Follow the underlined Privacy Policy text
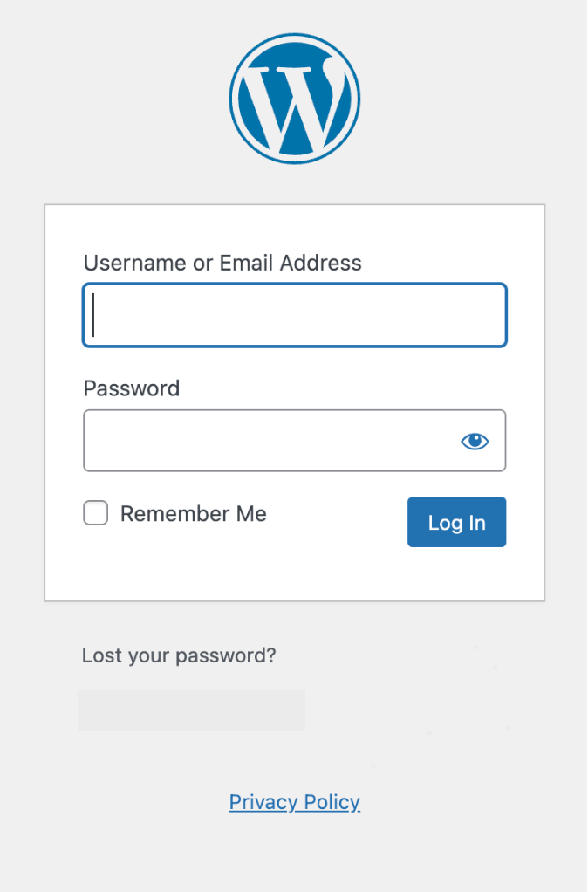Image resolution: width=588 pixels, height=892 pixels. (294, 802)
